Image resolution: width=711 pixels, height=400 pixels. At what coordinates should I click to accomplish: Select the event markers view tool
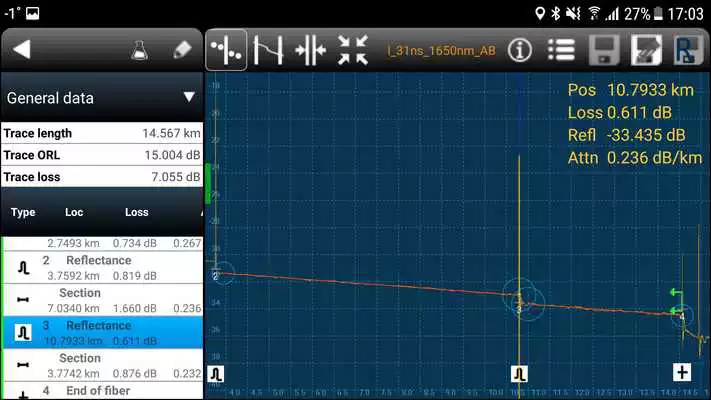tap(226, 50)
